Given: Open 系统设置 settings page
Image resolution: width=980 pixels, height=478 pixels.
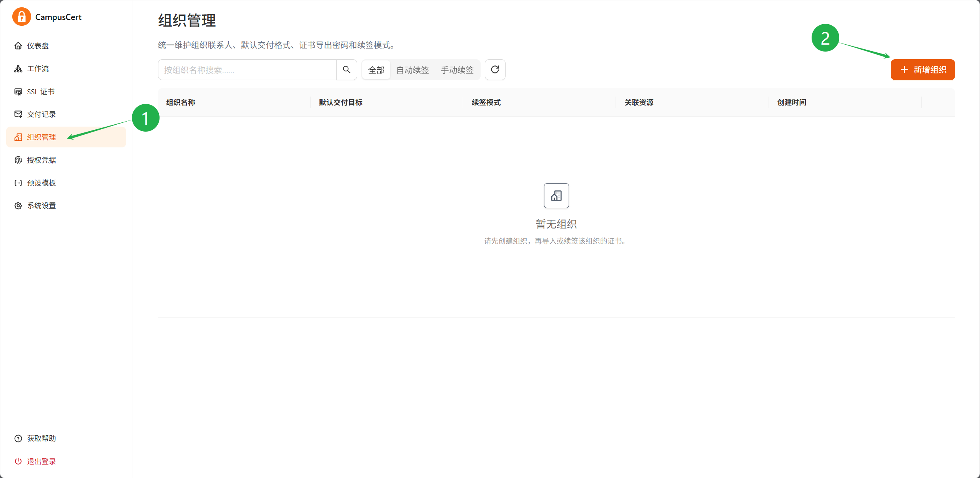Looking at the screenshot, I should click(x=66, y=206).
